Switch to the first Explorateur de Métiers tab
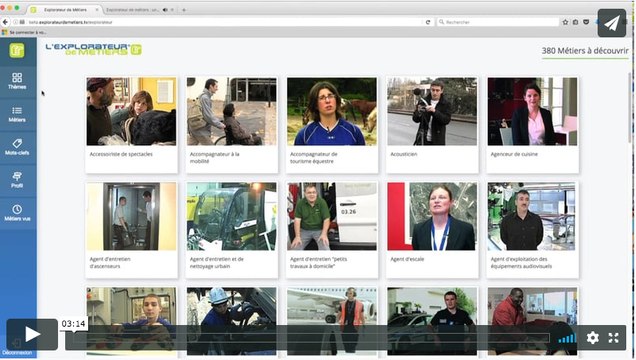The image size is (636, 360). click(65, 9)
